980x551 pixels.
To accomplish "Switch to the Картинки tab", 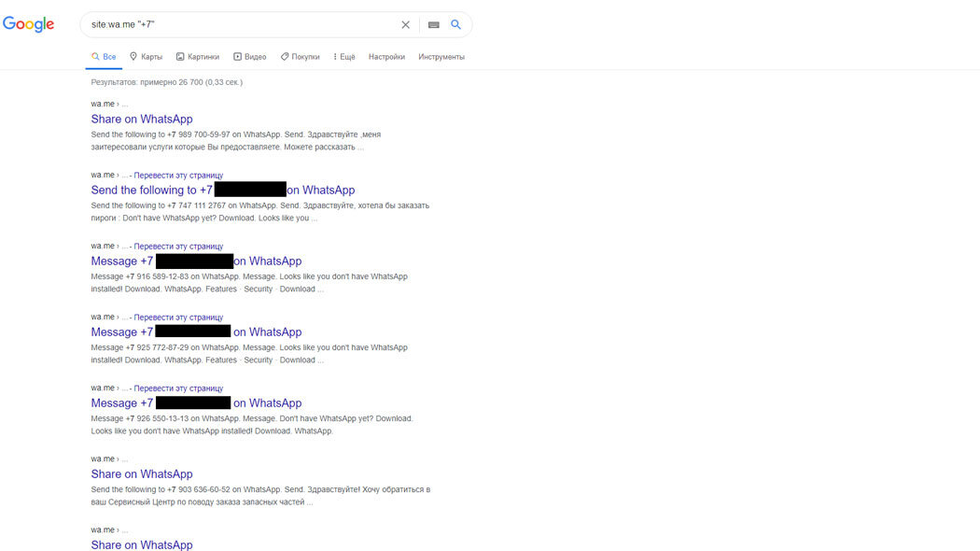I will point(198,57).
